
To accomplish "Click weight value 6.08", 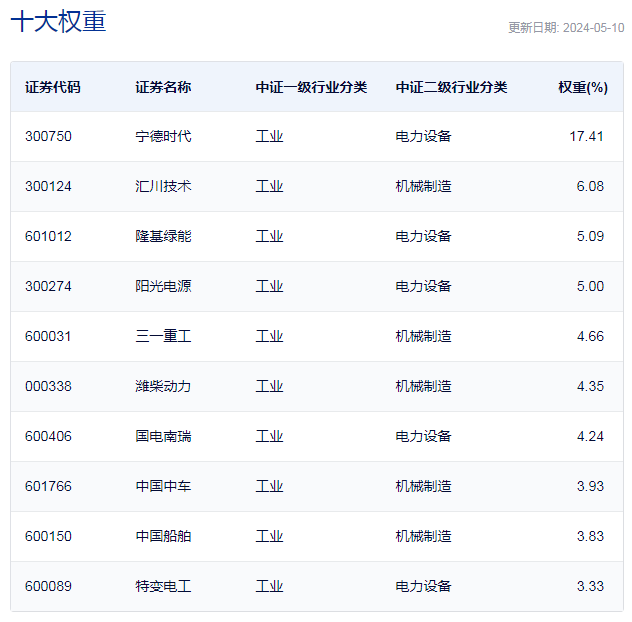I will point(590,186).
